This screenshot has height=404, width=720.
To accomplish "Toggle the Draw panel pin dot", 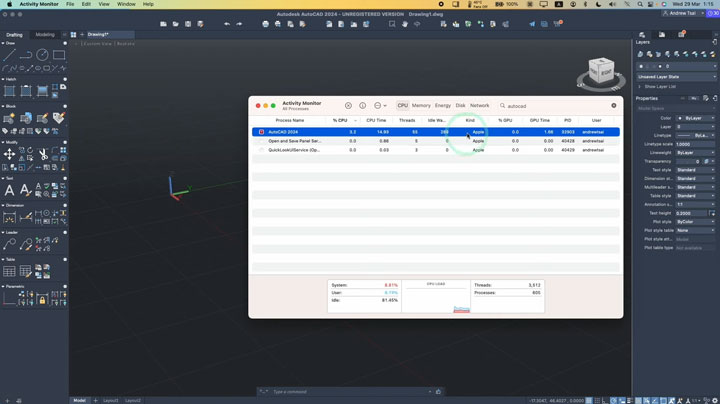I will click(x=65, y=43).
